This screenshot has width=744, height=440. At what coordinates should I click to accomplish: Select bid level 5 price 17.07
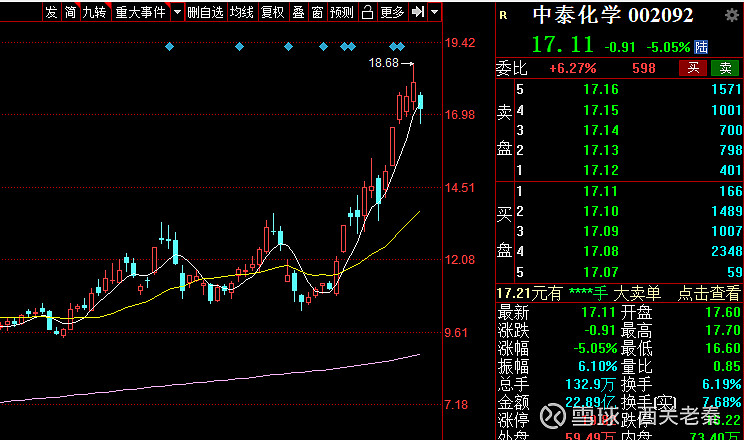pos(601,272)
